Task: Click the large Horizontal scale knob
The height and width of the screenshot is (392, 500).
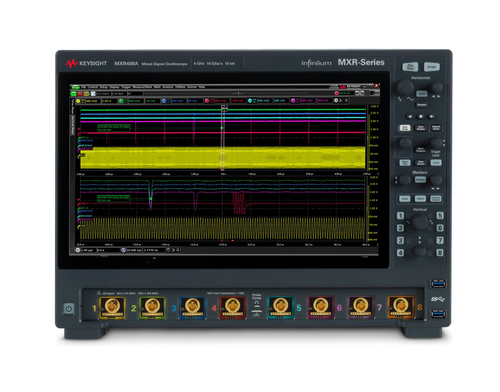Action: coord(406,87)
